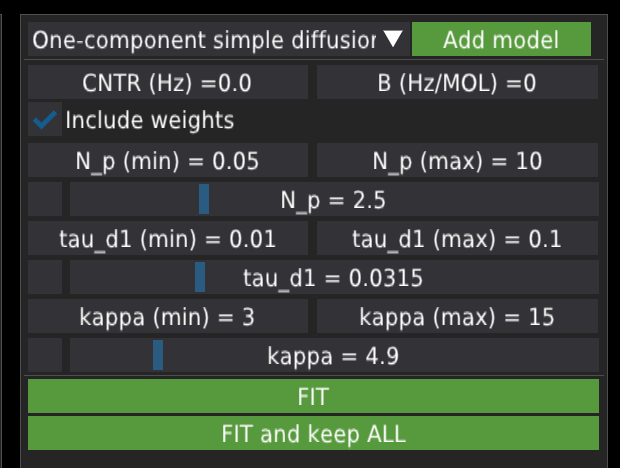Screen dimensions: 620x468
Task: Click the Add model button
Action: click(x=501, y=40)
